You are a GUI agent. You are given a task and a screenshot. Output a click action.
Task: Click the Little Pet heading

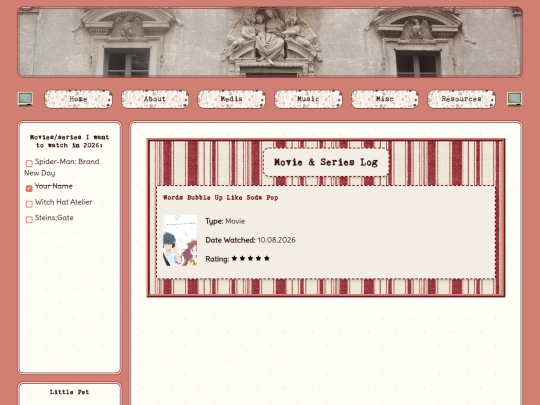point(70,392)
